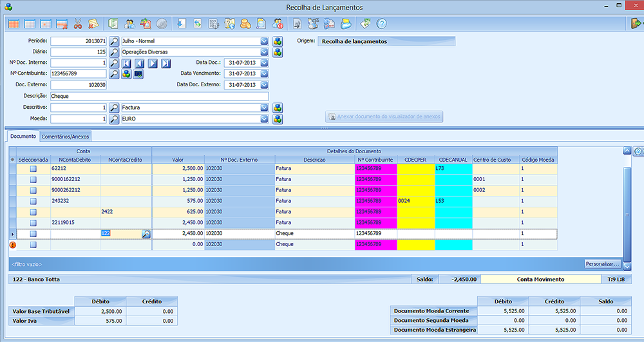Open help via the blue question mark icon

381,24
